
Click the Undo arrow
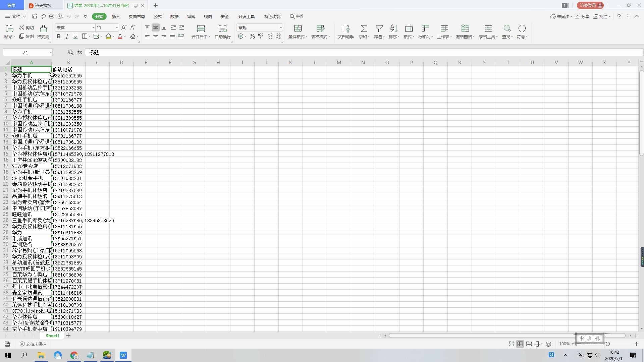(x=68, y=16)
